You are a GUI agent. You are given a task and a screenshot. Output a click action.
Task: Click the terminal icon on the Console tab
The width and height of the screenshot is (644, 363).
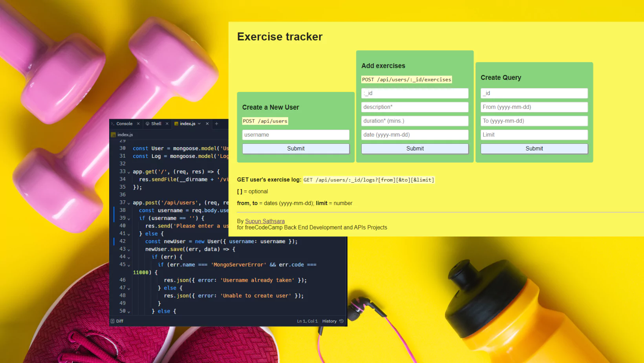(x=113, y=123)
